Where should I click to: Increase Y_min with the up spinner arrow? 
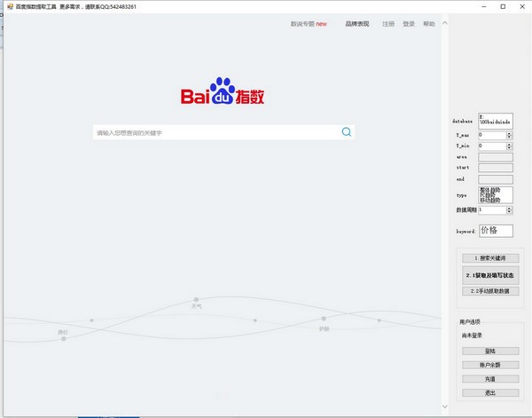pyautogui.click(x=509, y=145)
